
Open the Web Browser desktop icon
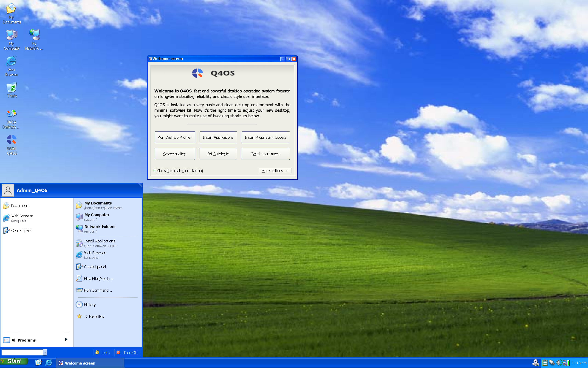[11, 66]
